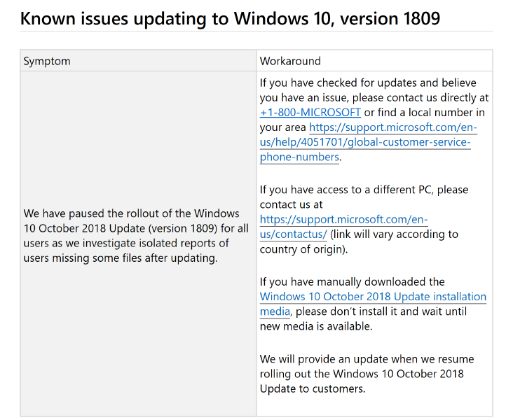The image size is (506, 420).
Task: Click 'phone-numbers' portion of the link
Action: (299, 157)
